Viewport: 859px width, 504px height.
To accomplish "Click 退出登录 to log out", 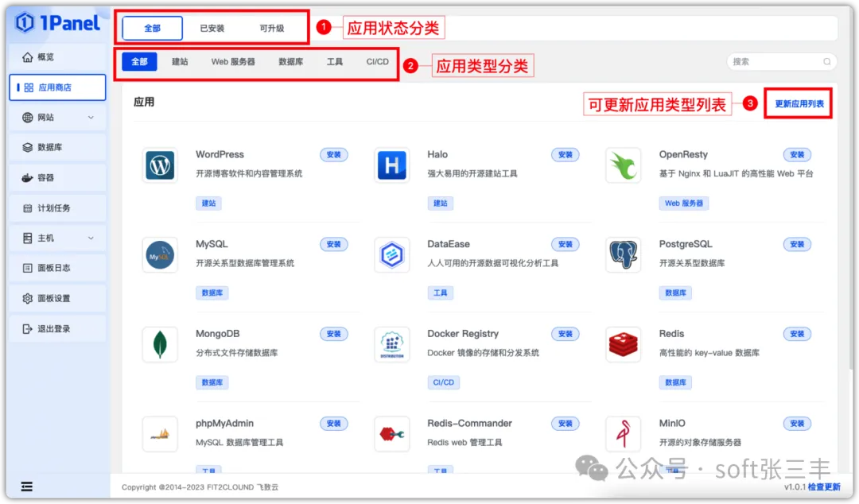I will tap(57, 328).
